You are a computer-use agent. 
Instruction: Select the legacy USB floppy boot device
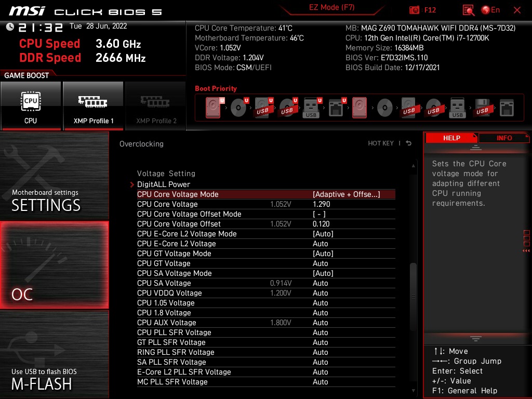coord(482,108)
